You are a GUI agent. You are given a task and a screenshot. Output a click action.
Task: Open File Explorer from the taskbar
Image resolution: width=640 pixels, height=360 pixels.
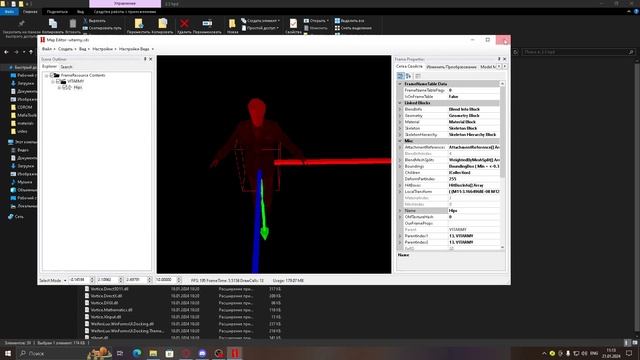(x=153, y=353)
